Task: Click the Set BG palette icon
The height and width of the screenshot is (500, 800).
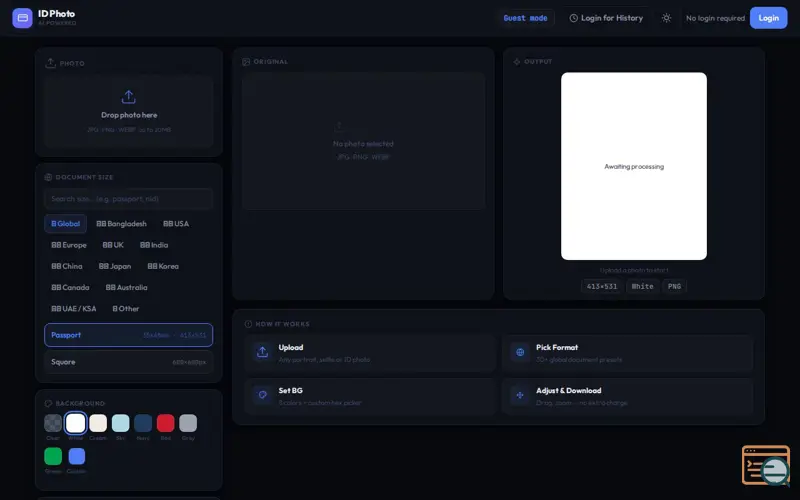Action: click(x=262, y=395)
